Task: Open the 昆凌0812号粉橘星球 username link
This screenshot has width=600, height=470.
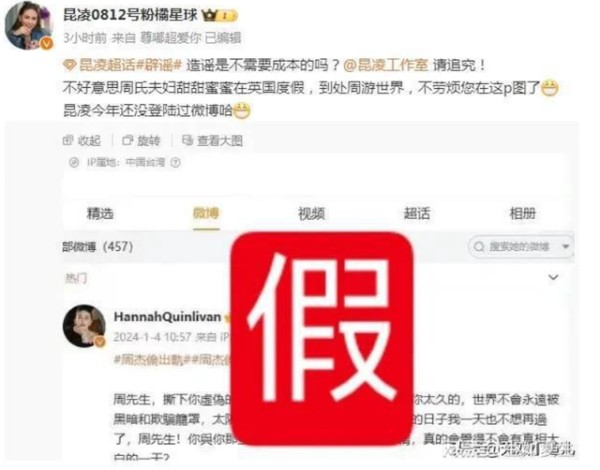Action: click(130, 15)
